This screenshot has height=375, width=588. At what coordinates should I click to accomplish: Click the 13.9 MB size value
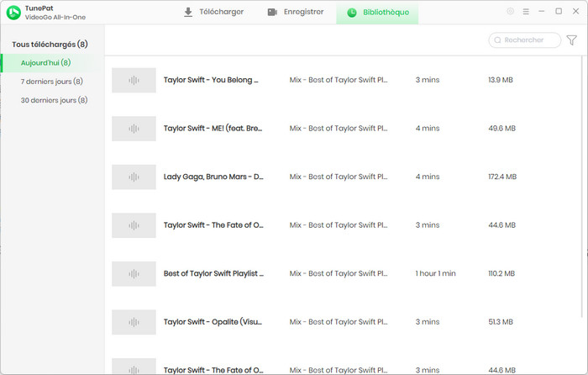point(501,80)
